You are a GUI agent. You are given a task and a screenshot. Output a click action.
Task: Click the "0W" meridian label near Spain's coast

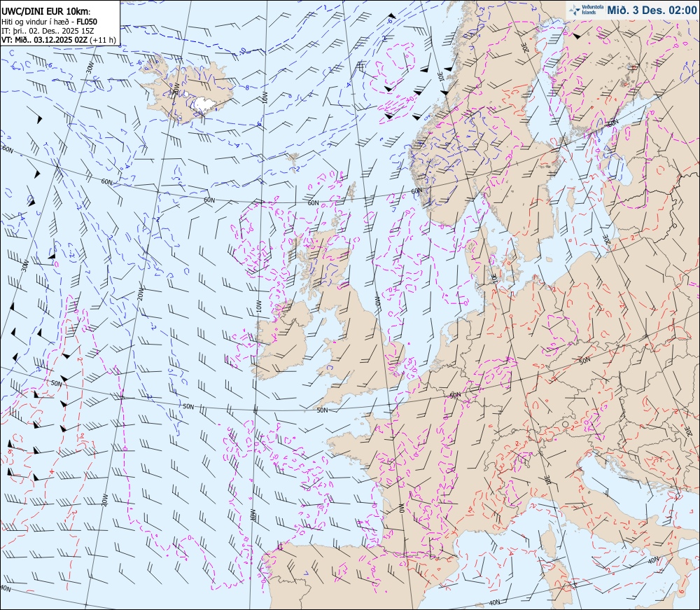[x=401, y=508]
